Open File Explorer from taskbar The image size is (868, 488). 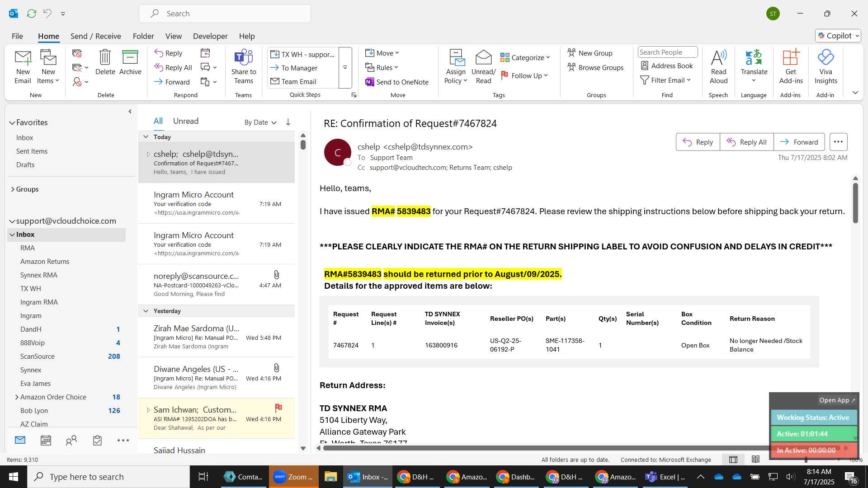330,477
